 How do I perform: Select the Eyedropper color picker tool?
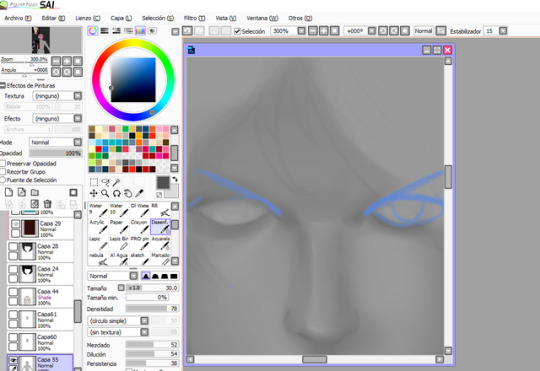coord(139,193)
